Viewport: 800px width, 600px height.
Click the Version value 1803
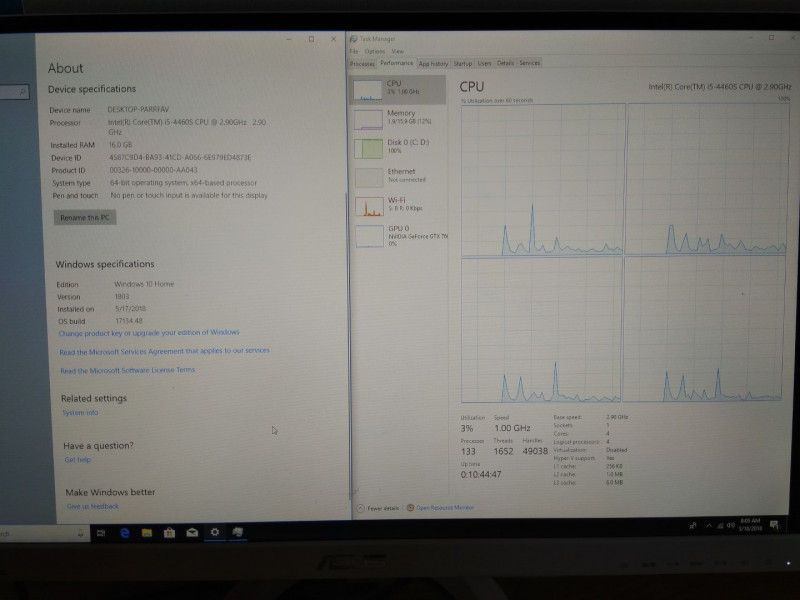[122, 296]
